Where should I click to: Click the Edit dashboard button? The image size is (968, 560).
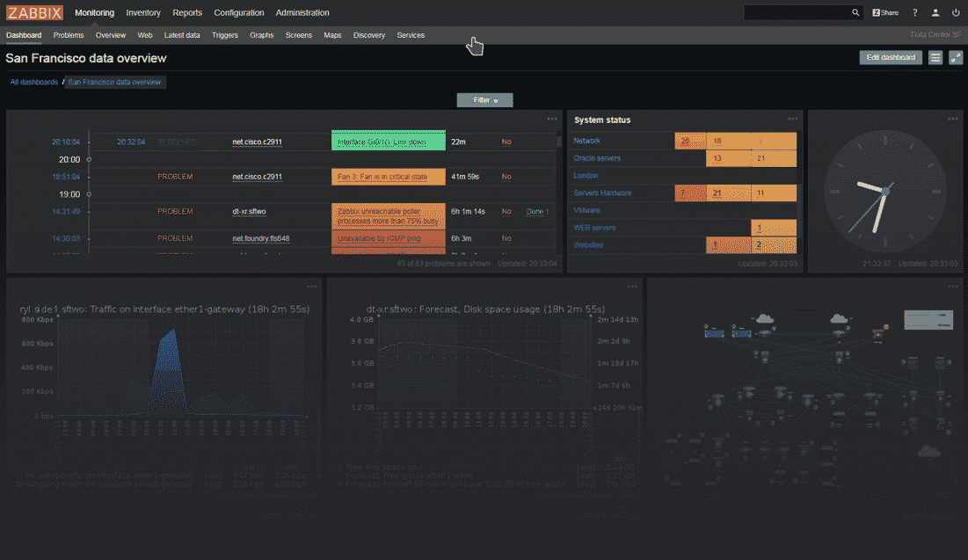pyautogui.click(x=891, y=57)
